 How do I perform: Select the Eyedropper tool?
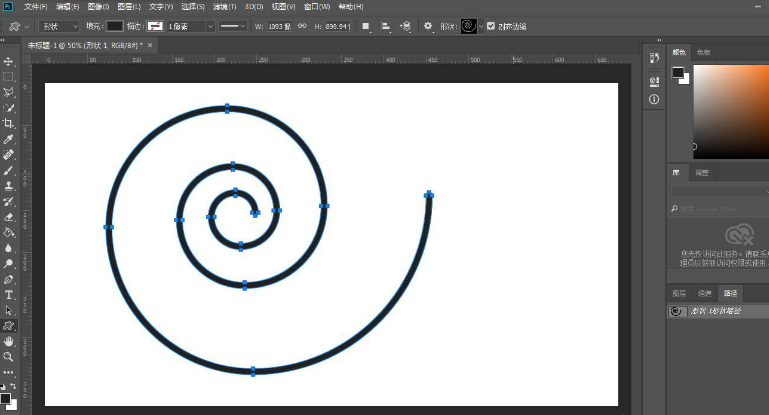click(8, 139)
